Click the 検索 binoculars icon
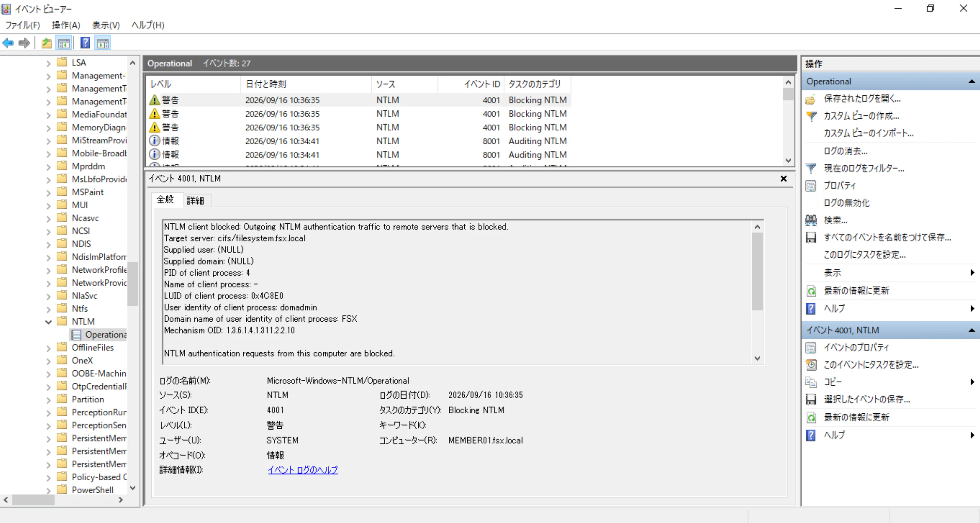The height and width of the screenshot is (523, 980). click(x=811, y=220)
